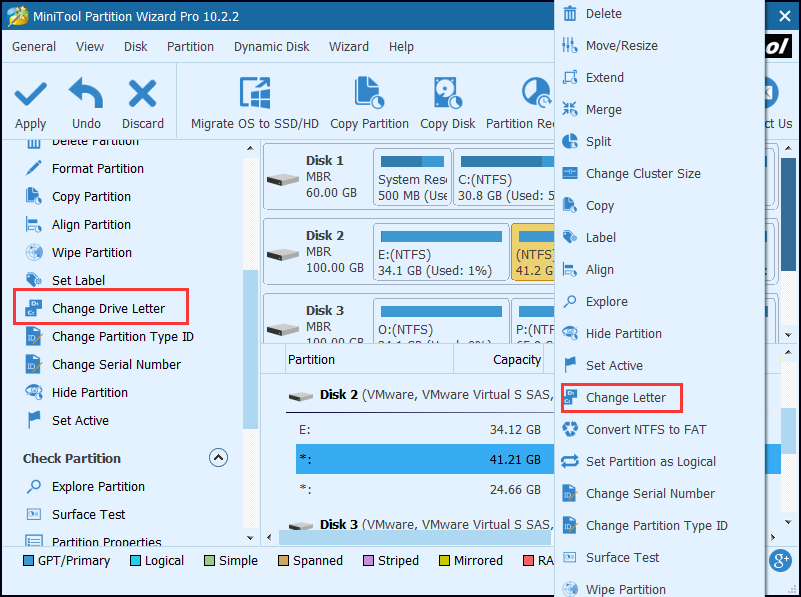The image size is (801, 597).
Task: Select Set Label in the left action panel
Action: [x=78, y=280]
